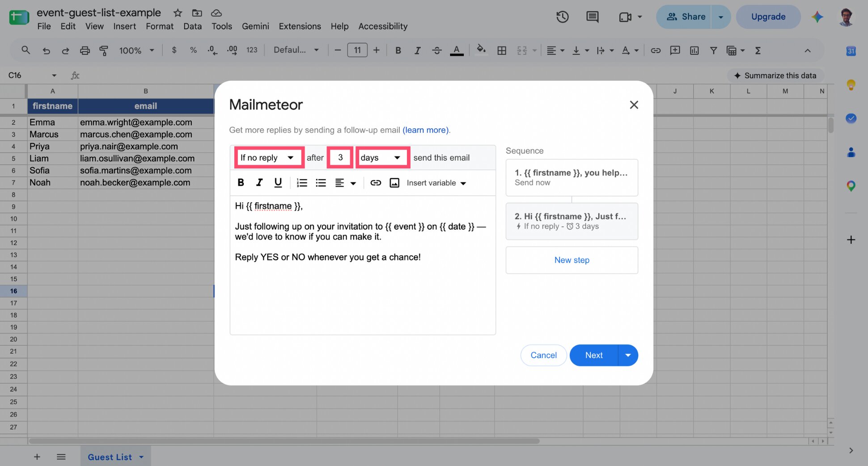Open Google Calendar side panel icon

click(851, 51)
